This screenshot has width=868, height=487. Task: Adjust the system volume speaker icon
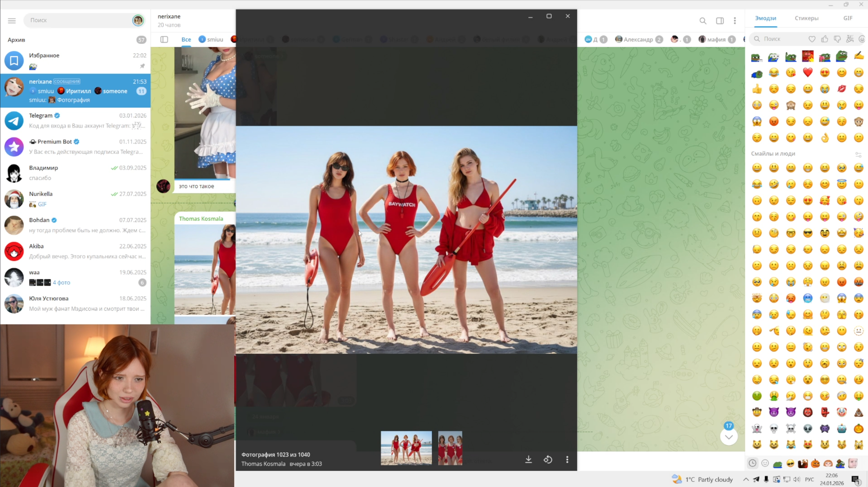pyautogui.click(x=797, y=479)
